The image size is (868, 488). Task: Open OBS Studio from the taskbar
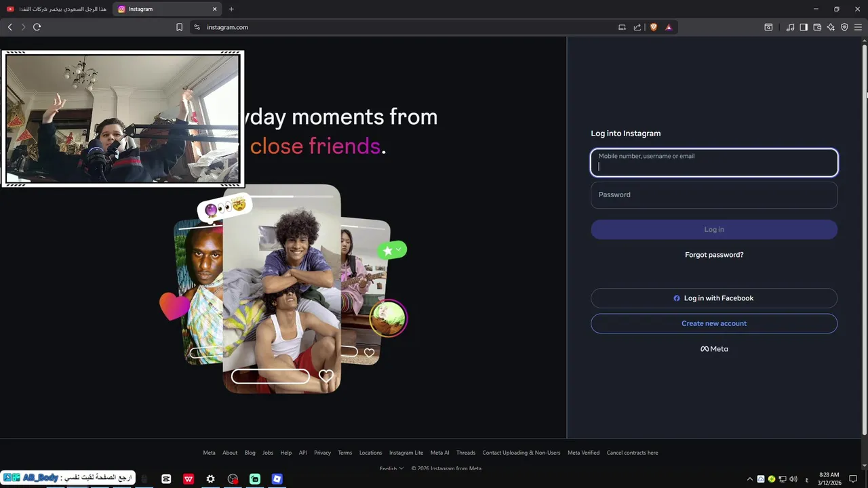point(233,479)
